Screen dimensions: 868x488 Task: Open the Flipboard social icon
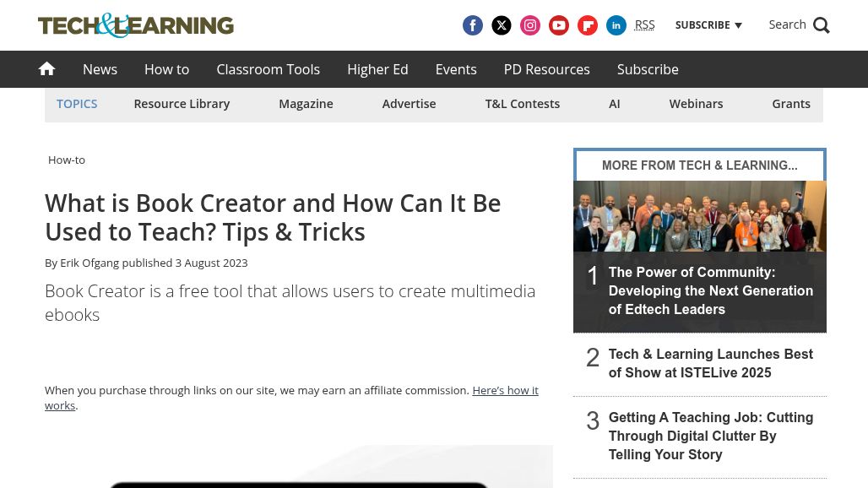[588, 25]
